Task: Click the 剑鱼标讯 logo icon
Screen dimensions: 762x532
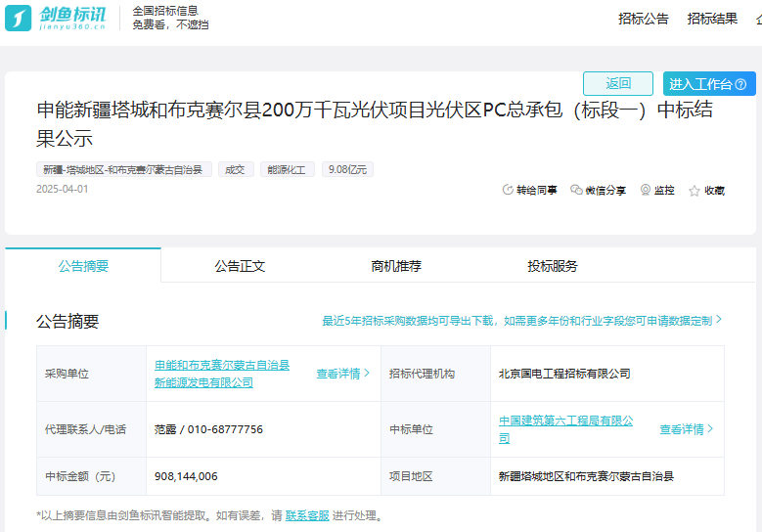Action: click(19, 18)
